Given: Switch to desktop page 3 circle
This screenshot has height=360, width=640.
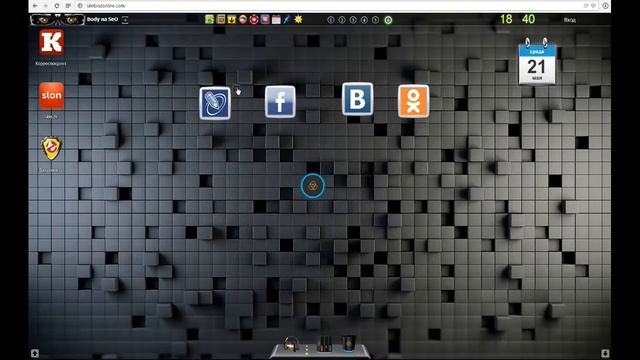Looking at the screenshot, I should 353,20.
